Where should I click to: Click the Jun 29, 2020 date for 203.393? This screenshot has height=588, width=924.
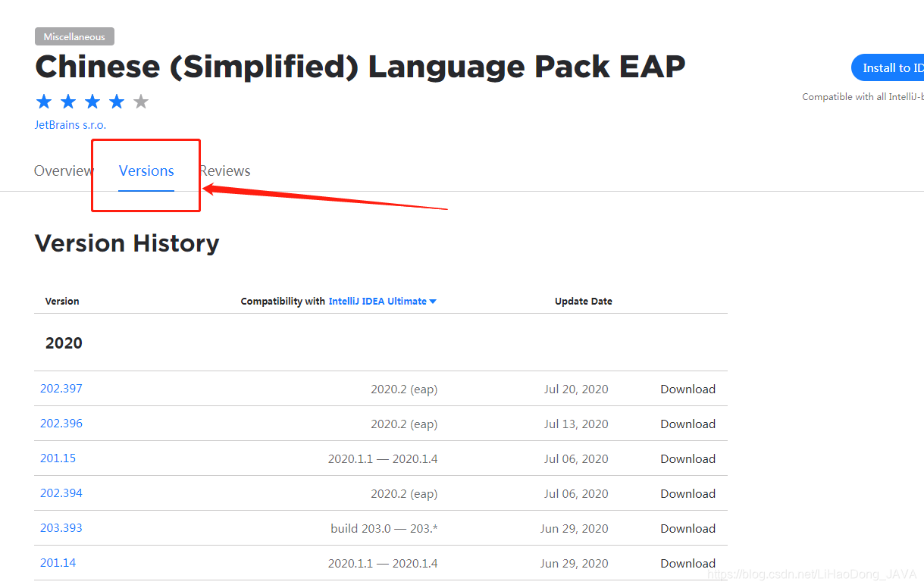(575, 529)
